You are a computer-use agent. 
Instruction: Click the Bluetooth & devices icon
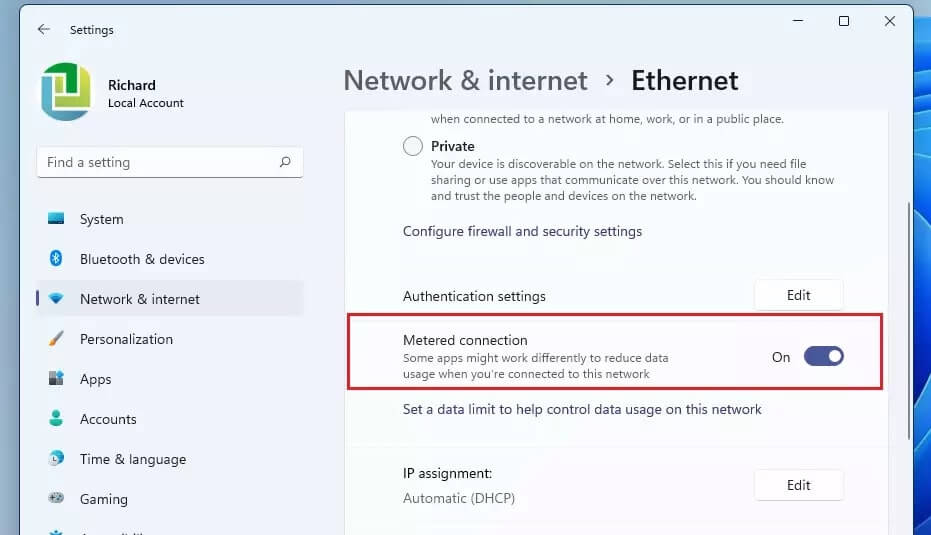pos(56,259)
